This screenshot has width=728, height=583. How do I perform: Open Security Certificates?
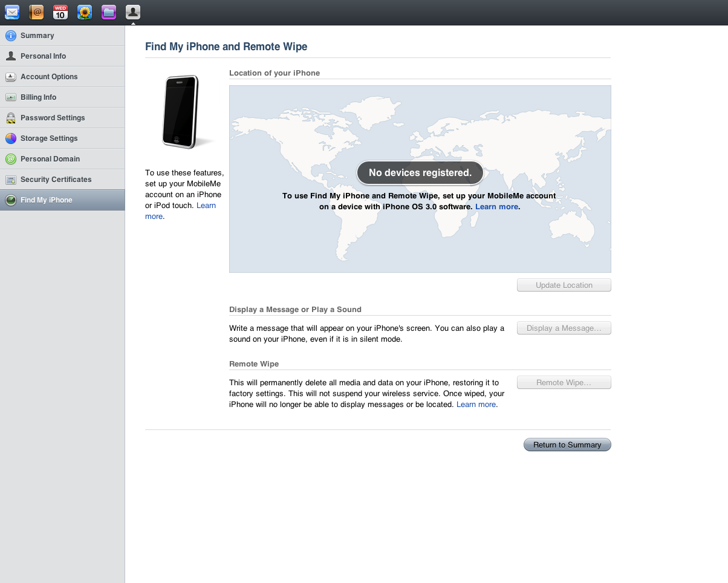pos(62,180)
